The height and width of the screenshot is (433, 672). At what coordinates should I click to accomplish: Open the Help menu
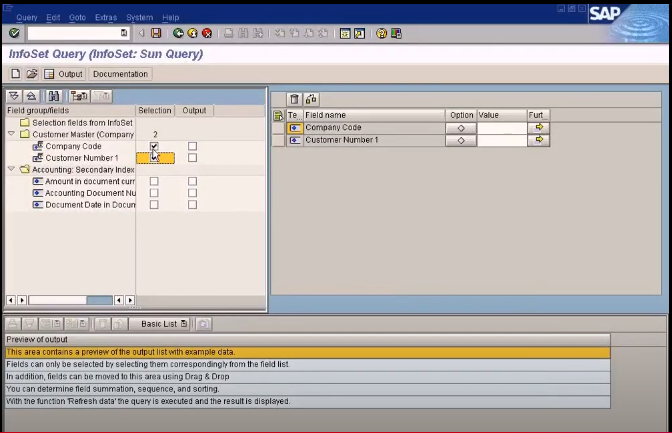point(171,18)
